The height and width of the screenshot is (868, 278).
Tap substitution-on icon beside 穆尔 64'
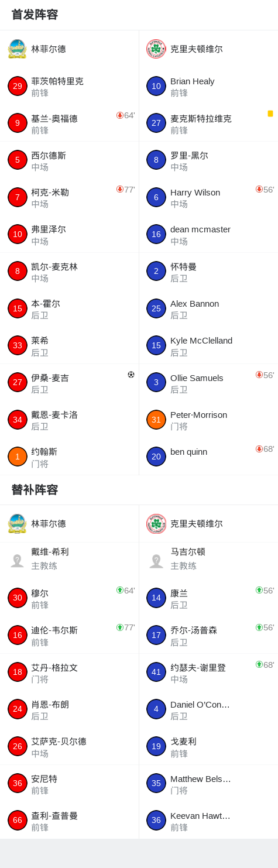coord(120,590)
